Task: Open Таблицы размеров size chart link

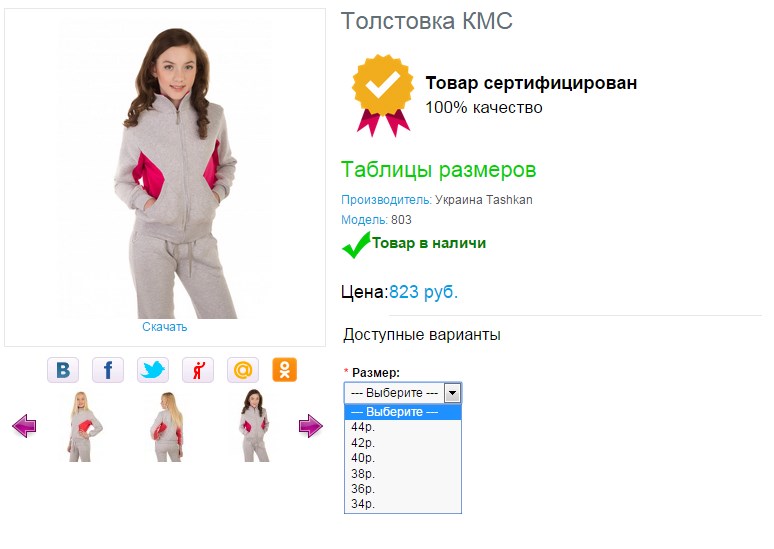Action: point(438,170)
